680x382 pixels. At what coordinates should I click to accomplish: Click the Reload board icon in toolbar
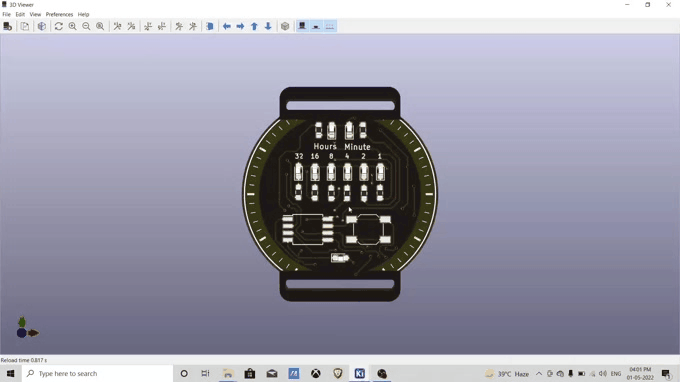coord(7,26)
